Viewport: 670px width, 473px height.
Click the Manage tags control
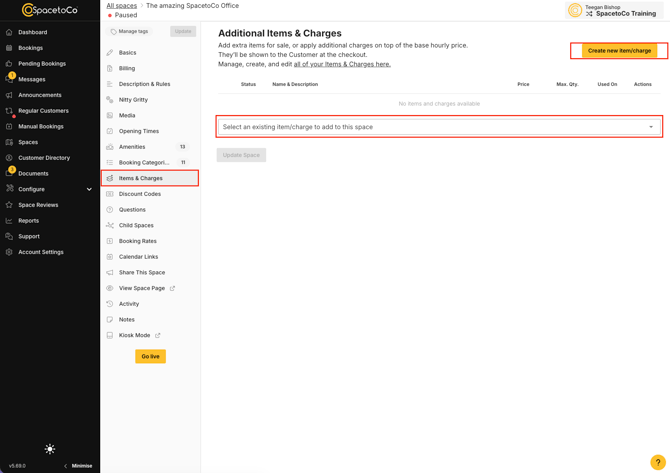(129, 31)
